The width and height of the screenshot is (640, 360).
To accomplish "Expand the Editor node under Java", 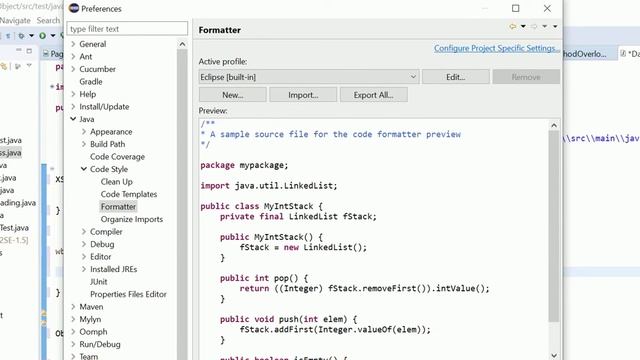I will point(84,257).
